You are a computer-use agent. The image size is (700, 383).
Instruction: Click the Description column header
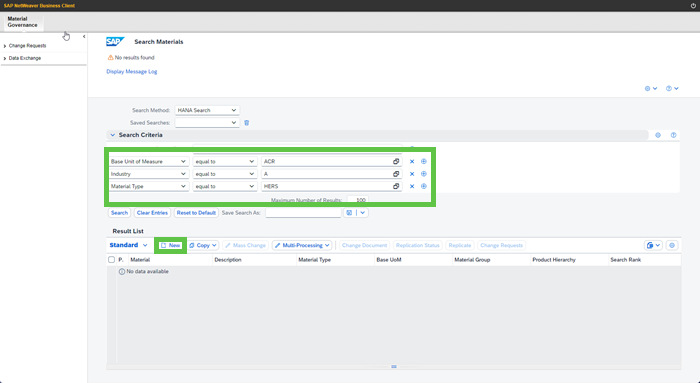254,260
